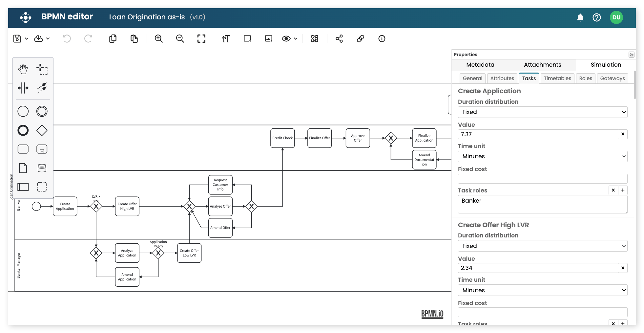The image size is (644, 333).
Task: Click the rectangle resize tool in toolbar
Action: point(247,39)
